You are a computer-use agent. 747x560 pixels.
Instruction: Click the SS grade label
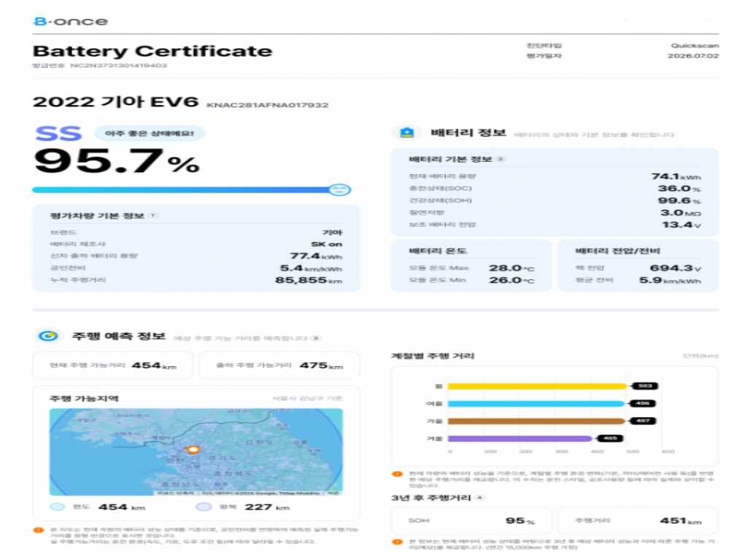click(x=58, y=134)
